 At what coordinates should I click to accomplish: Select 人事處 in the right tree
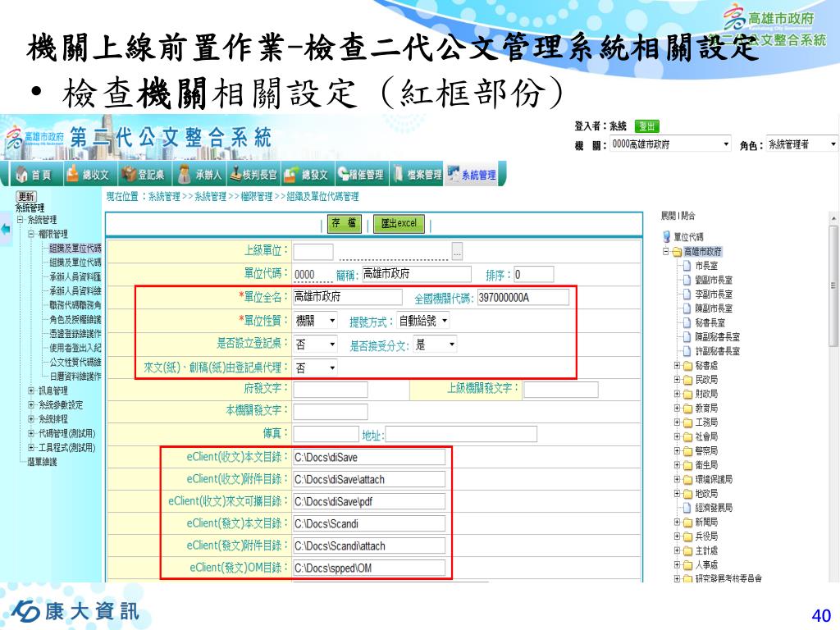point(706,564)
